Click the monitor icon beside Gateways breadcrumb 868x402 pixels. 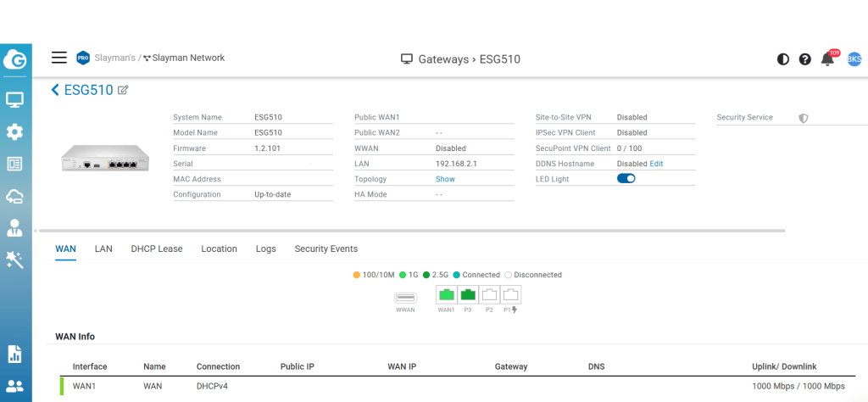(x=407, y=59)
